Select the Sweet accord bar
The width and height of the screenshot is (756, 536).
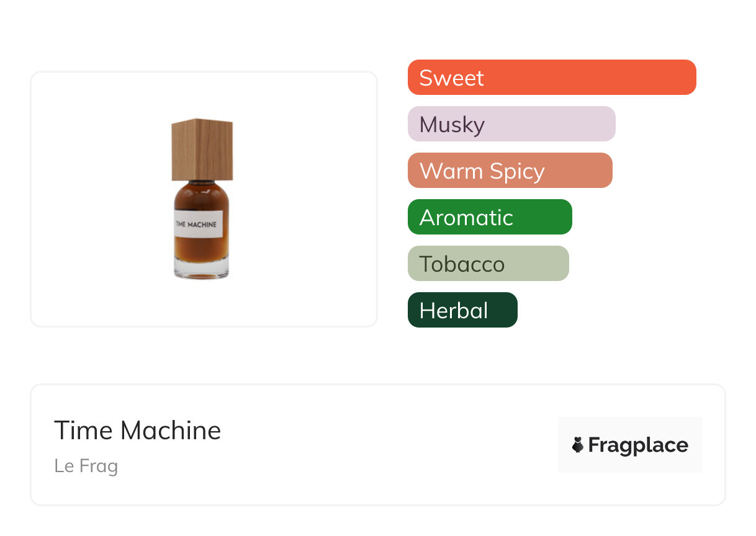click(551, 78)
